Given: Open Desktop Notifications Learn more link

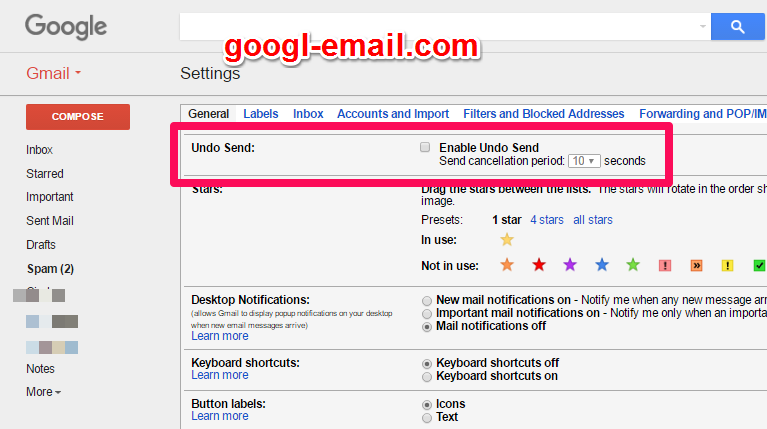Looking at the screenshot, I should tap(220, 336).
